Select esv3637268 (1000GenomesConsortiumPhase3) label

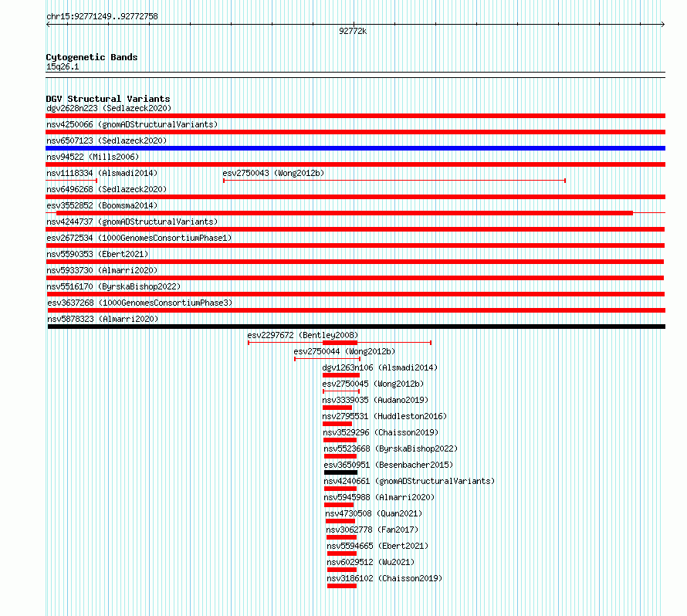click(x=140, y=303)
